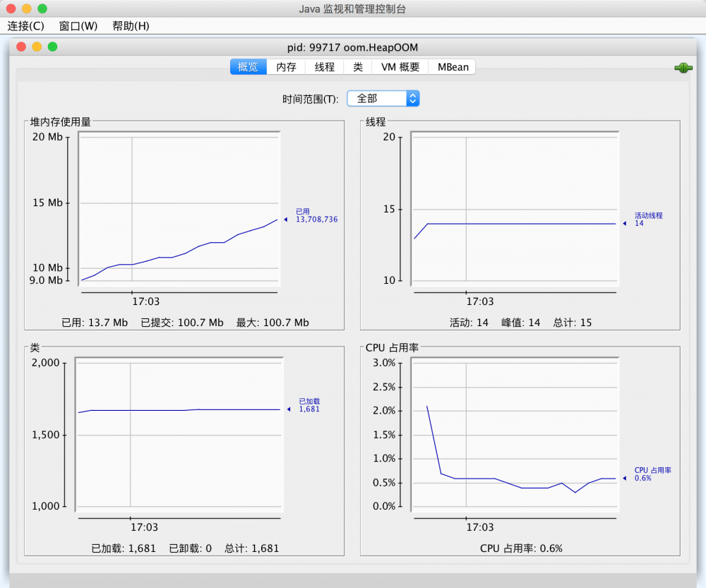This screenshot has width=706, height=588.
Task: Open the 线程 tab
Action: (323, 66)
